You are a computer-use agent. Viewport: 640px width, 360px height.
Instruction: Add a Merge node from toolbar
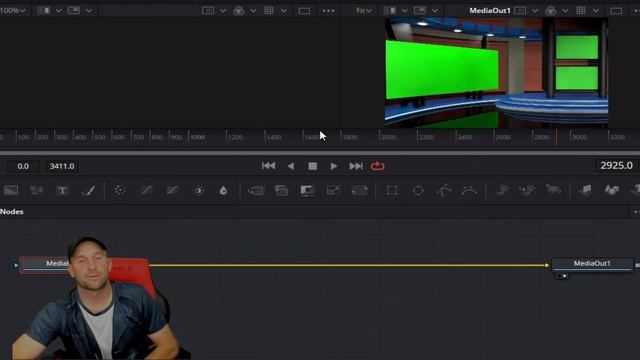pos(256,190)
